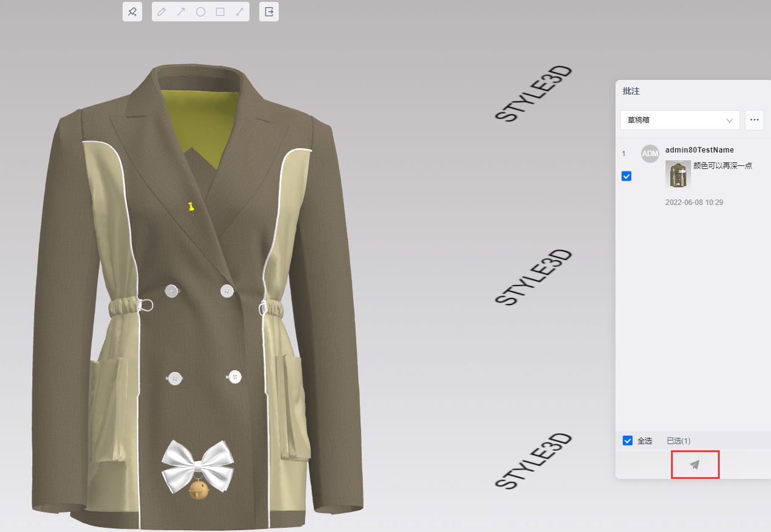Uncheck the checkbox for annotation 1
This screenshot has height=532, width=771.
tap(626, 176)
